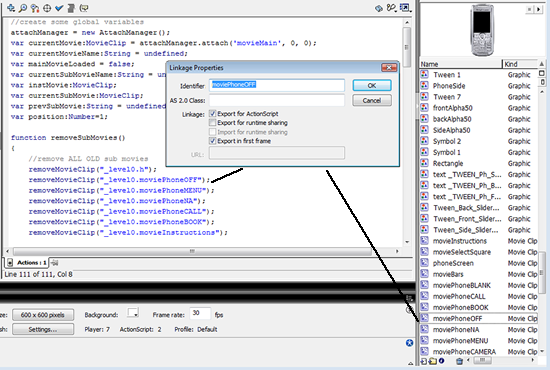The height and width of the screenshot is (370, 550).
Task: Click the Check syntax checkmark icon
Action: [x=59, y=8]
